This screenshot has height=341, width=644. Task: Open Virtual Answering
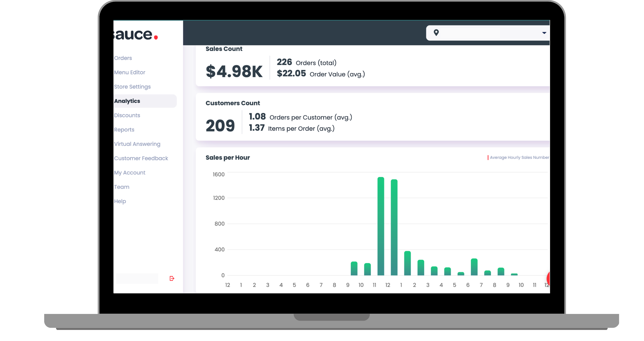[137, 144]
